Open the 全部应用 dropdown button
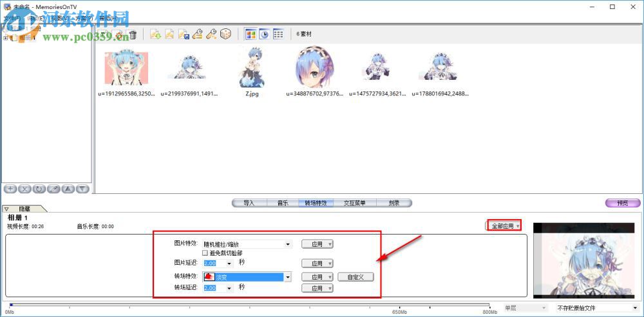Viewport: 644px width, 317px height. click(504, 226)
